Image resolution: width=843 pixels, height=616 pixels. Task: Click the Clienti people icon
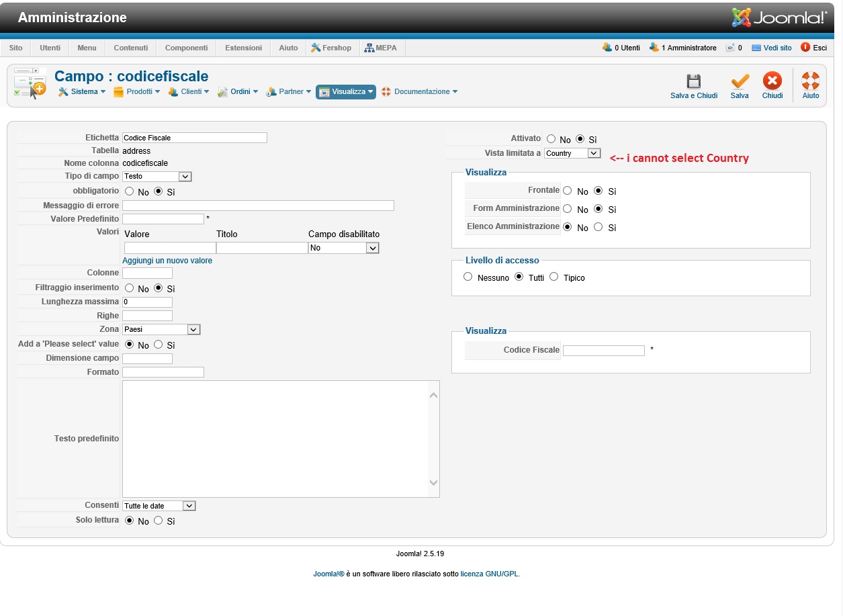point(173,91)
